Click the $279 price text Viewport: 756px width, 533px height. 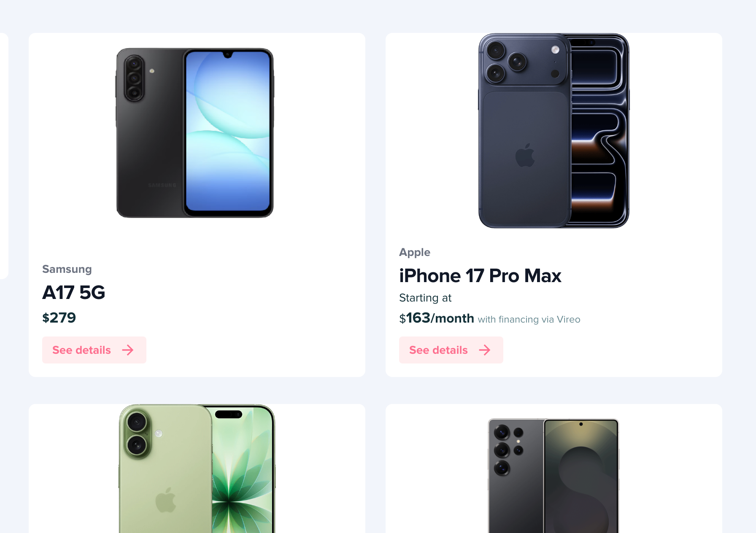59,318
